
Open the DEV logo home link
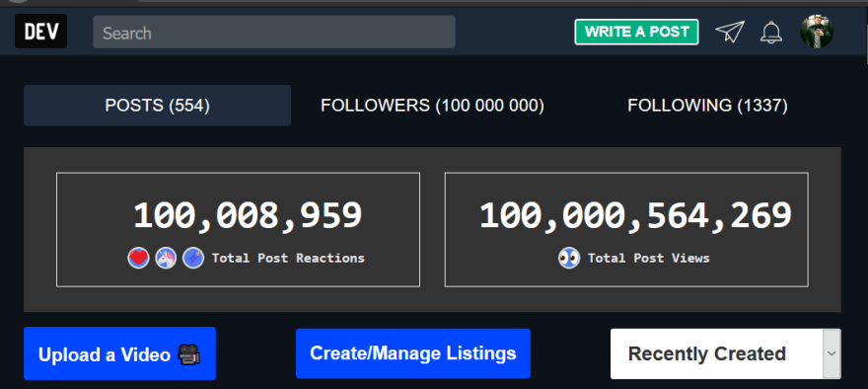point(41,32)
